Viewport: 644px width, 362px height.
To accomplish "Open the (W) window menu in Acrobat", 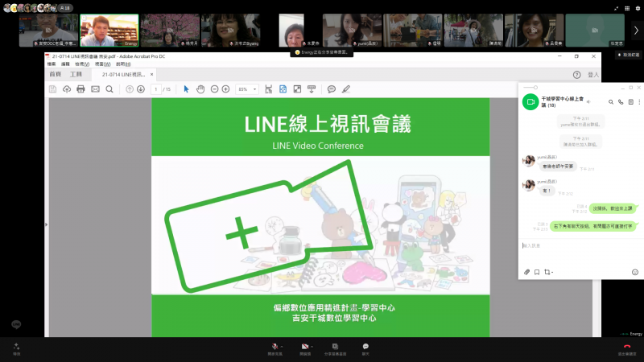I will (103, 64).
